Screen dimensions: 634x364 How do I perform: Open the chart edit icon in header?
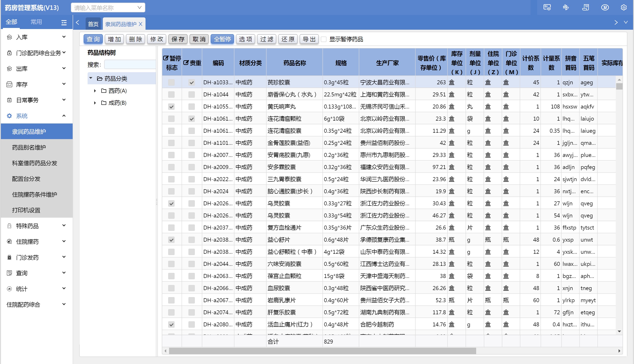566,7
